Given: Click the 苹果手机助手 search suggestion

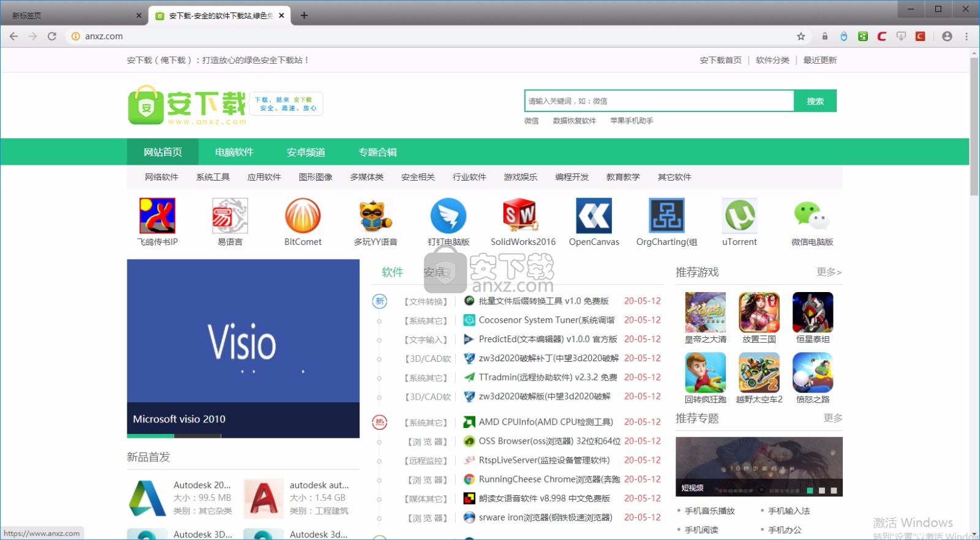Looking at the screenshot, I should pyautogui.click(x=631, y=121).
